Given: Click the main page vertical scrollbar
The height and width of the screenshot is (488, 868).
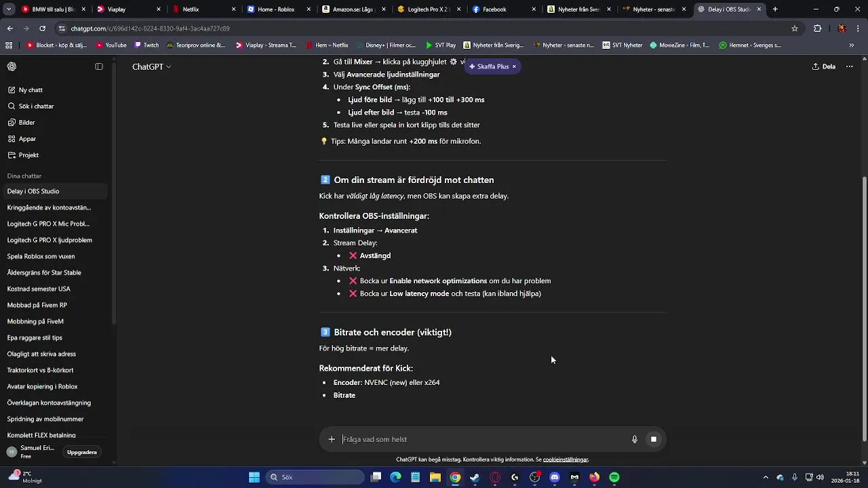Looking at the screenshot, I should (864, 308).
